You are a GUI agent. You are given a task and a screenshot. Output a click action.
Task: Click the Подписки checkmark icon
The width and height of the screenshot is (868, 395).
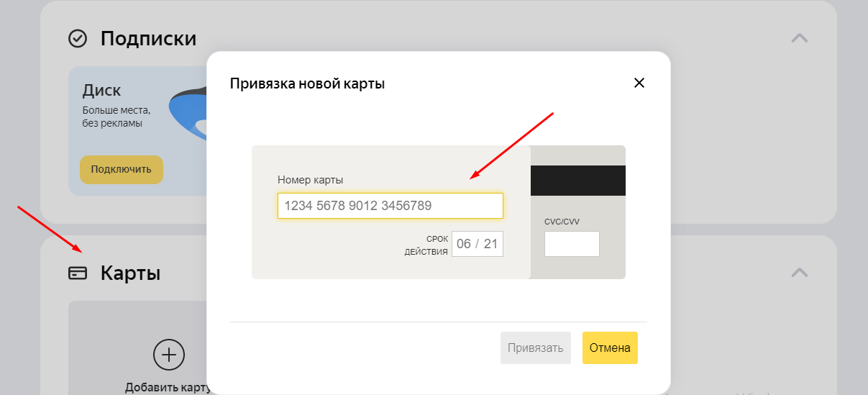77,38
